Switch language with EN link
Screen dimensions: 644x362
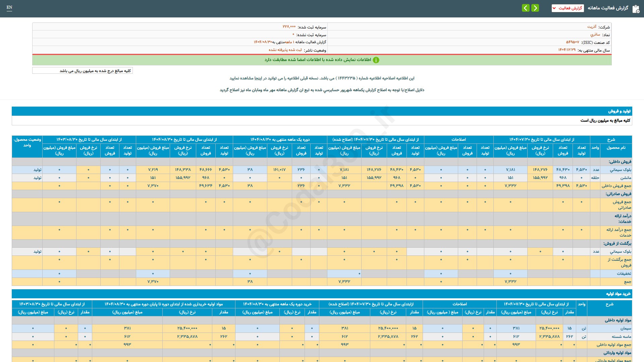tap(9, 7)
